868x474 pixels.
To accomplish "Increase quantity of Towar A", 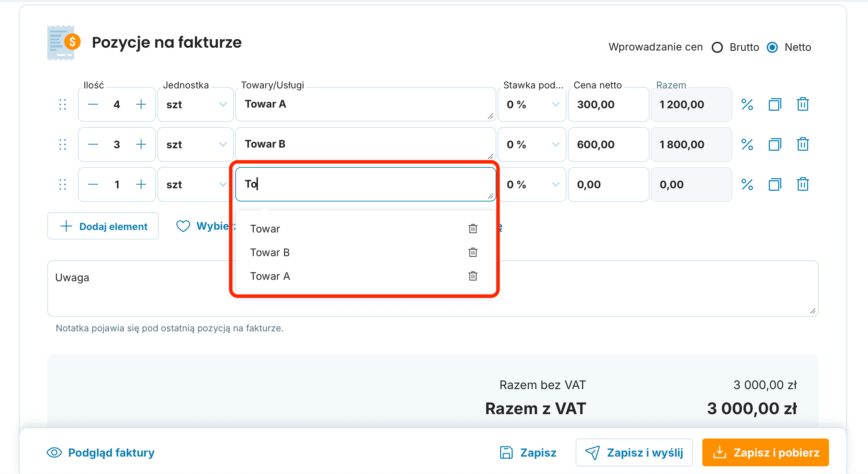I will click(x=141, y=104).
